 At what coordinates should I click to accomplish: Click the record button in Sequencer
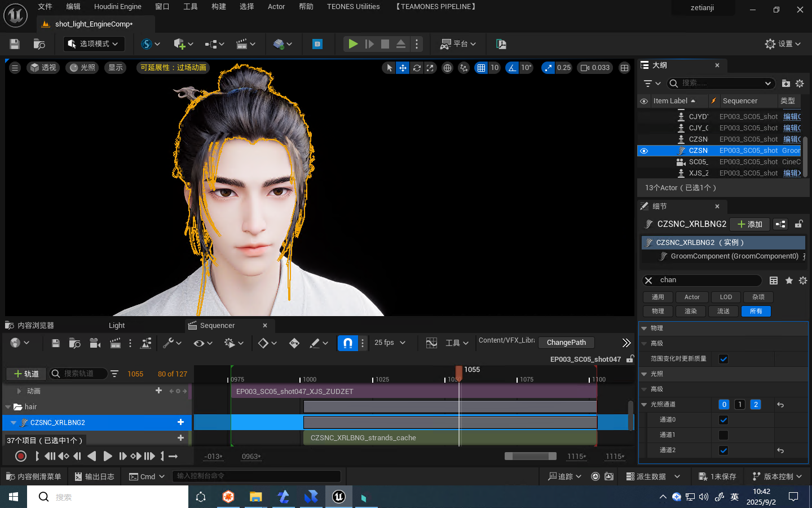[x=21, y=456]
